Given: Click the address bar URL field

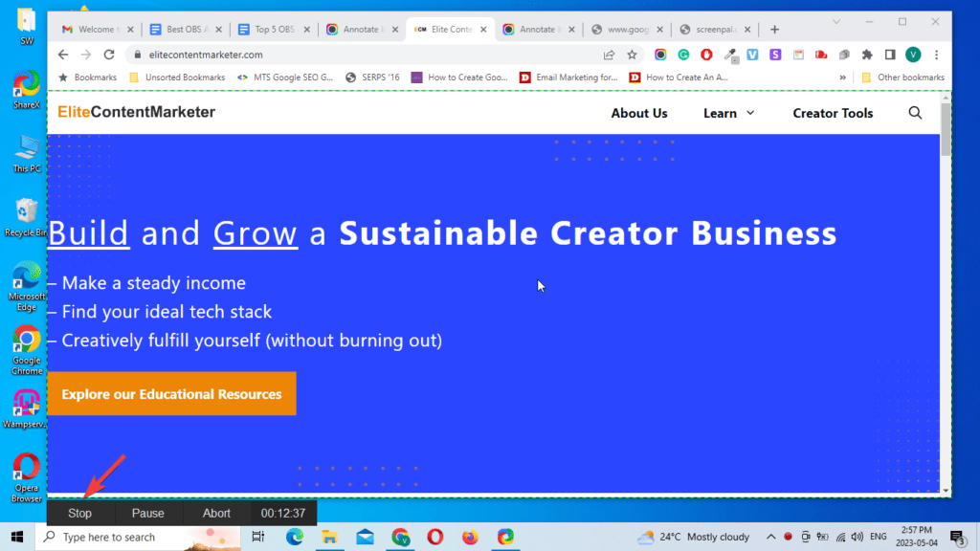Looking at the screenshot, I should pos(364,55).
